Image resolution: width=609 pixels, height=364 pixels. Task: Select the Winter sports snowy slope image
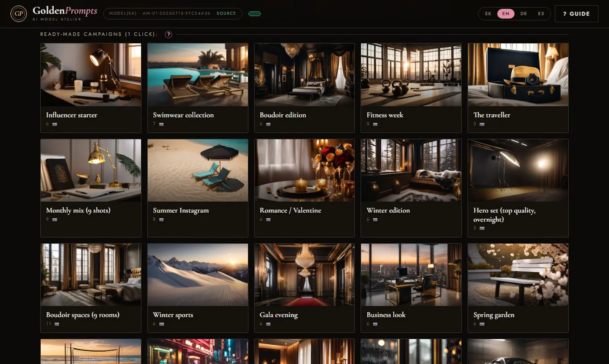pyautogui.click(x=198, y=275)
